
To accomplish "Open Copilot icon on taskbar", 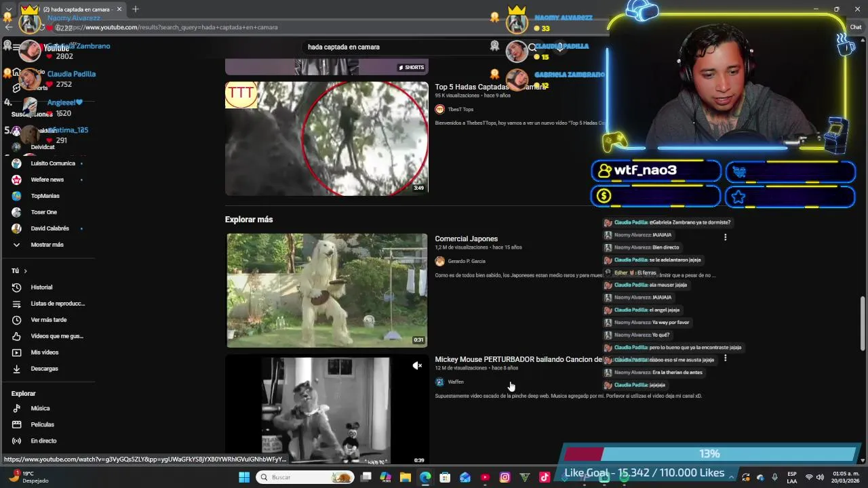I will coord(386,477).
